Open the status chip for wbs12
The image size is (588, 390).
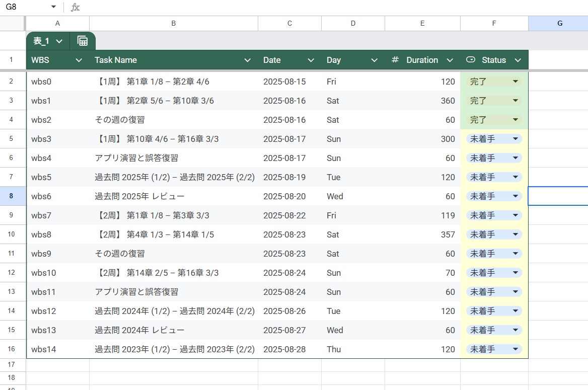point(494,311)
